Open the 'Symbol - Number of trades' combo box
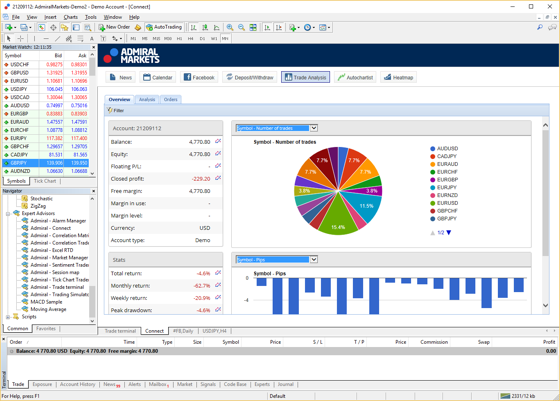The width and height of the screenshot is (560, 401). pos(277,128)
